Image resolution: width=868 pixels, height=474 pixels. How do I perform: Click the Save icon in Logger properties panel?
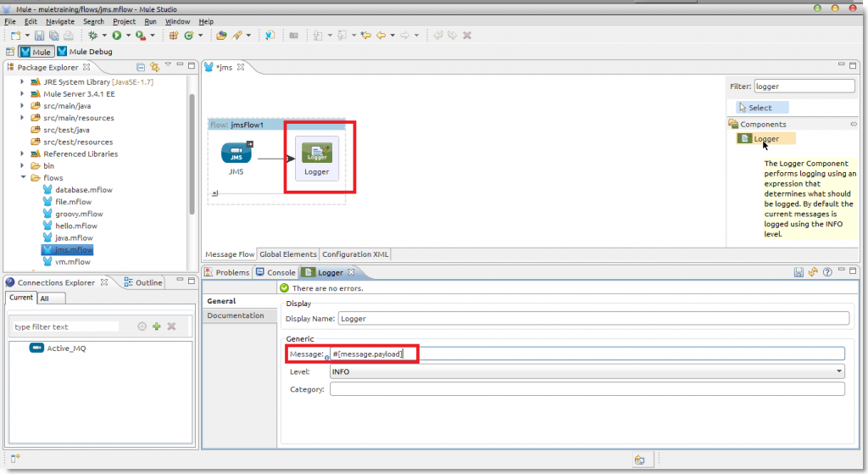[798, 272]
